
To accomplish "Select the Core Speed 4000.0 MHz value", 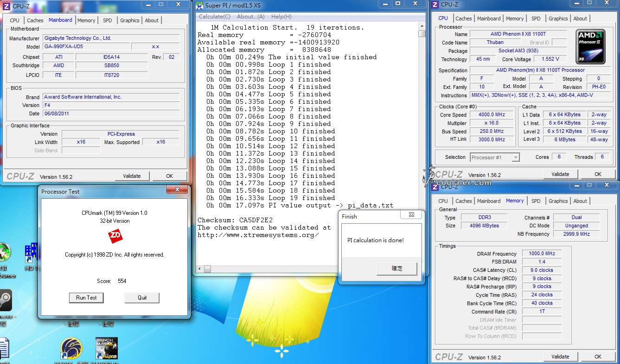I will tap(492, 115).
